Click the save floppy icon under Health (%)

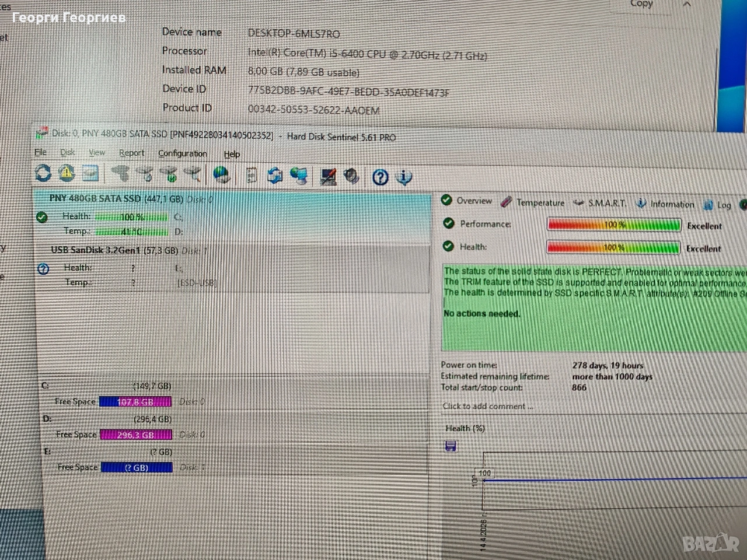[x=451, y=446]
